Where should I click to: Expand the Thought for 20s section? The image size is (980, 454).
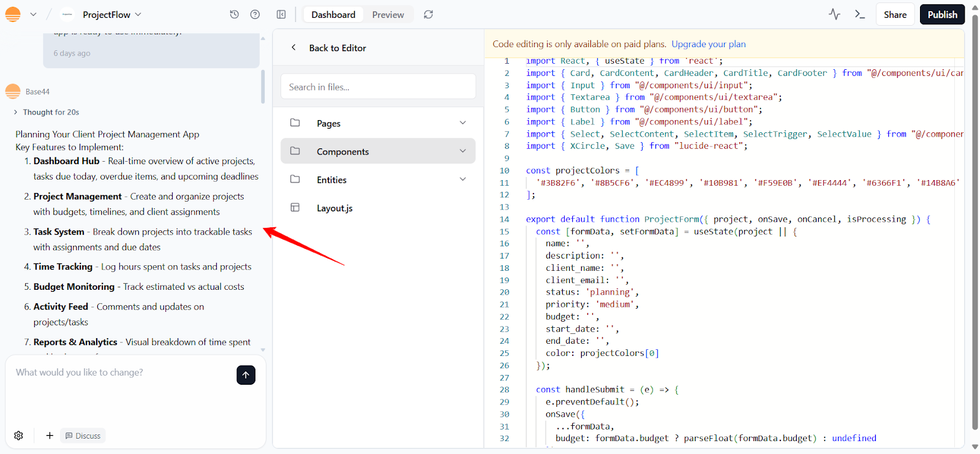47,112
